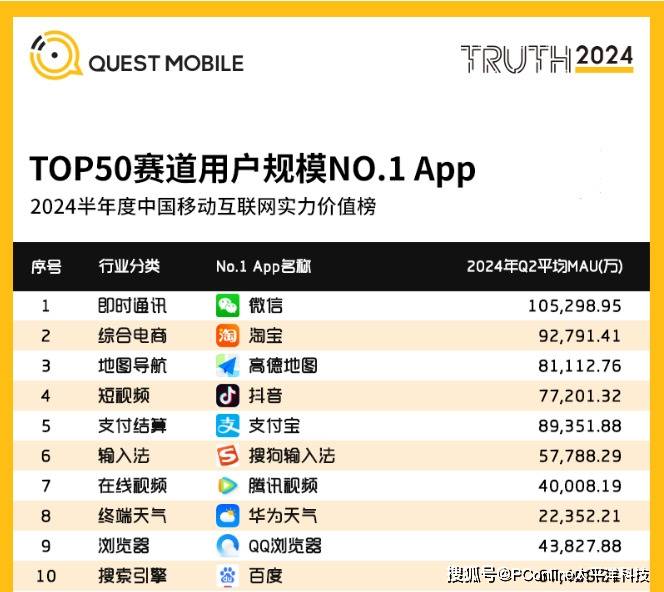The width and height of the screenshot is (664, 592).
Task: Click the 在线视频 category cell
Action: click(132, 486)
